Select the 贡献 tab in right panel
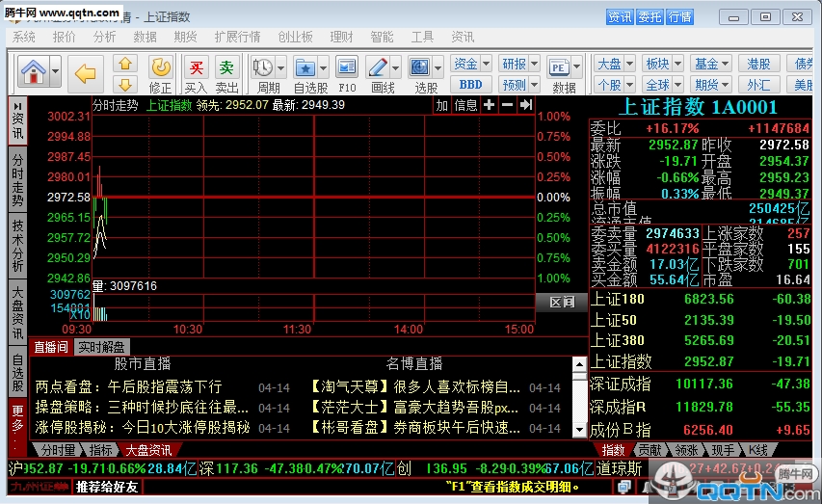This screenshot has height=504, width=822. [649, 450]
